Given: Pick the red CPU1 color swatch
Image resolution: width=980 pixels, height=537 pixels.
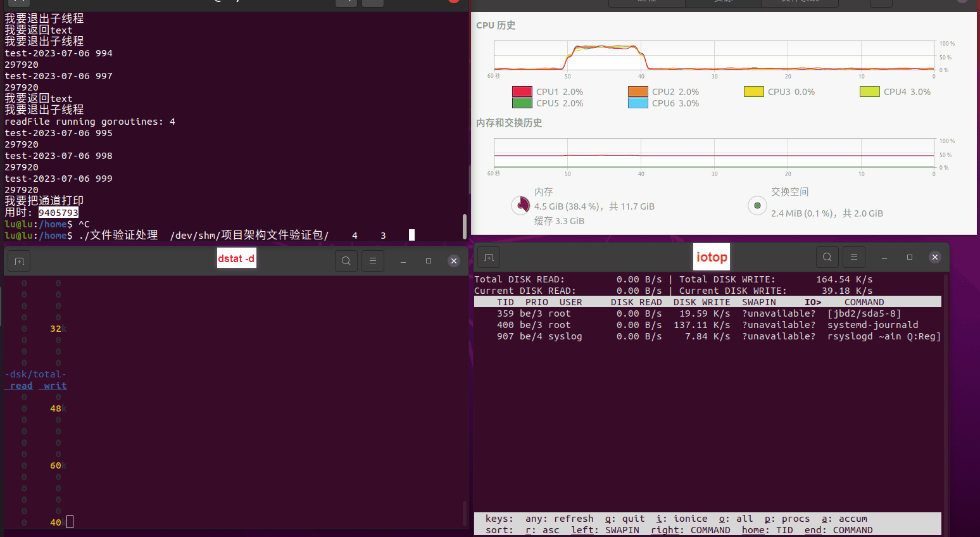Looking at the screenshot, I should coord(522,92).
